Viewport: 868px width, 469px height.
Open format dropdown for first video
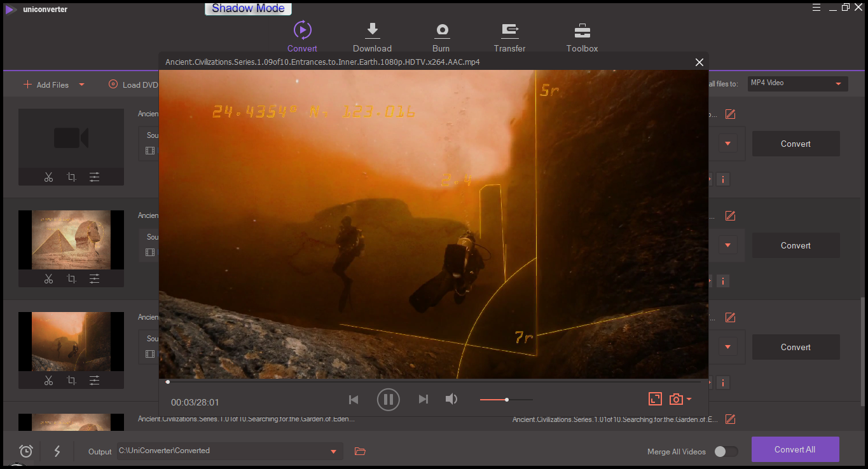(727, 144)
